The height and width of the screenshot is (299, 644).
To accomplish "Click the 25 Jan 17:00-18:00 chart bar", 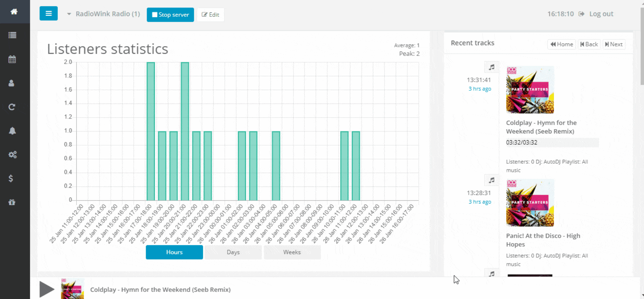I will [151, 131].
